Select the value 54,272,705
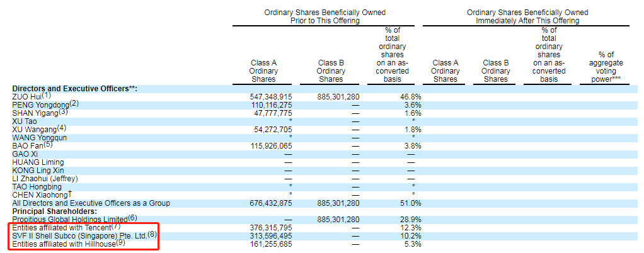The height and width of the screenshot is (253, 644). pos(273,130)
